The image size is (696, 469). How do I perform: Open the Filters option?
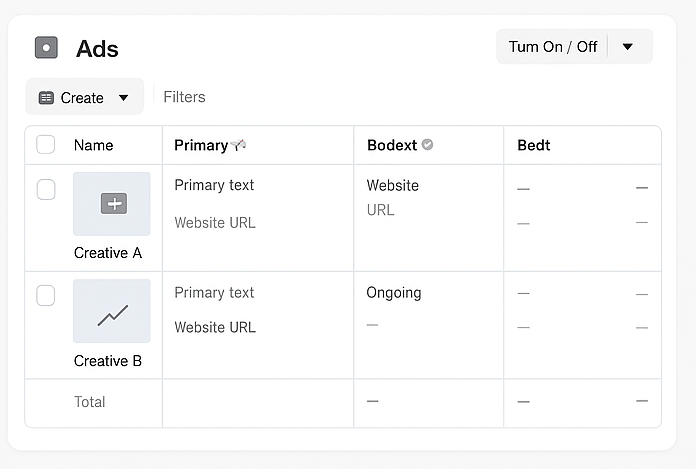coord(184,97)
